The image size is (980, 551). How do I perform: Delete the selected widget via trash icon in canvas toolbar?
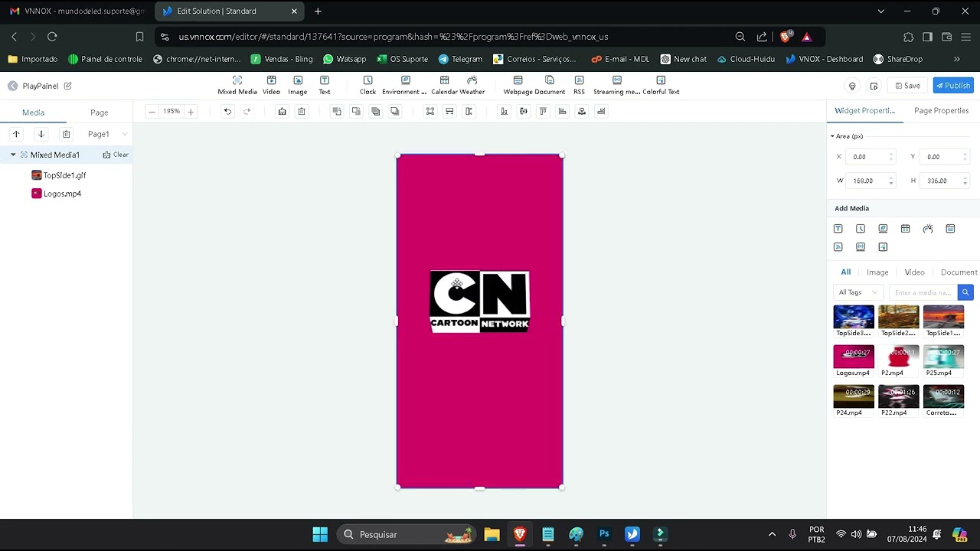pos(302,112)
